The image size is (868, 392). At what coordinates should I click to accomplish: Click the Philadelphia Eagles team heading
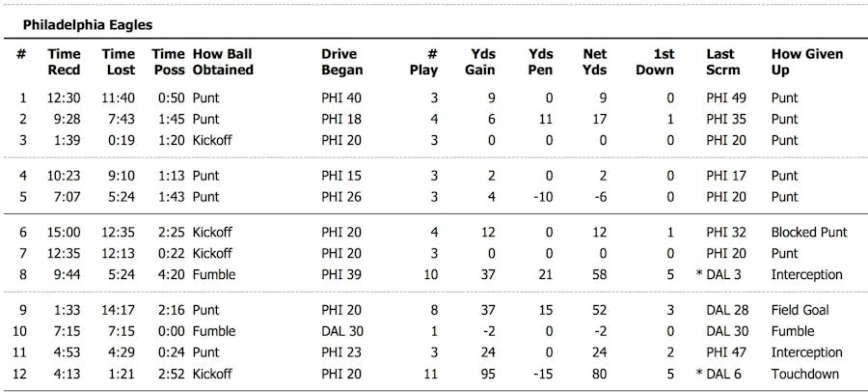87,23
